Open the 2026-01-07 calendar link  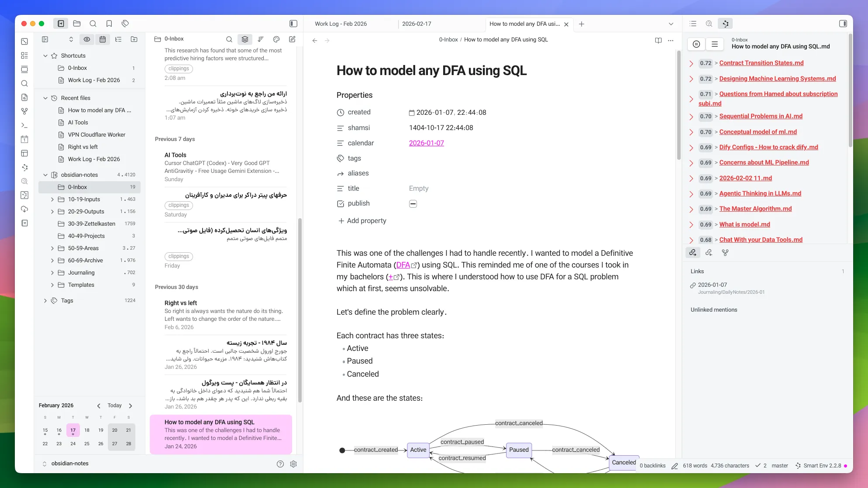(426, 143)
